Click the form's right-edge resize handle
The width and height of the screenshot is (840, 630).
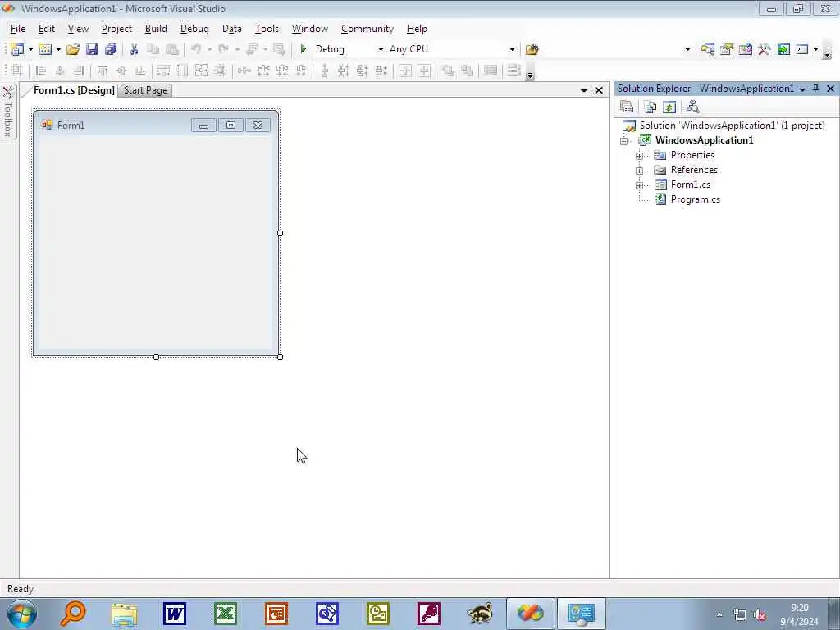click(281, 234)
